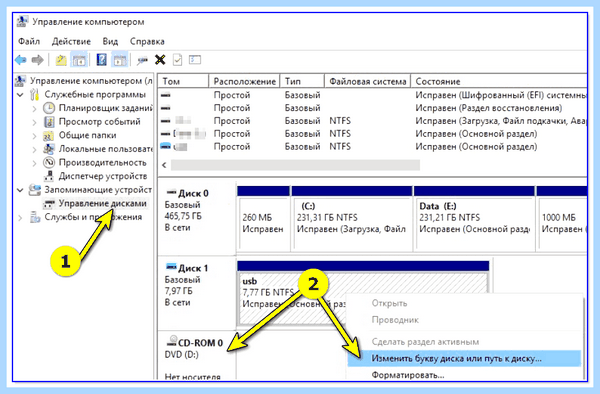
Task: Select Управление дисками in the tree
Action: 103,203
